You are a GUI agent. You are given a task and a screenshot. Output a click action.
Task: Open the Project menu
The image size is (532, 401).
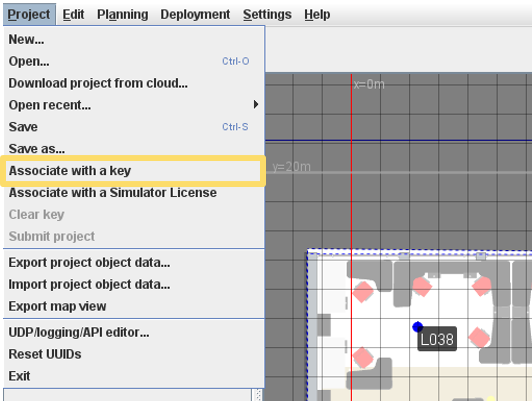(29, 14)
